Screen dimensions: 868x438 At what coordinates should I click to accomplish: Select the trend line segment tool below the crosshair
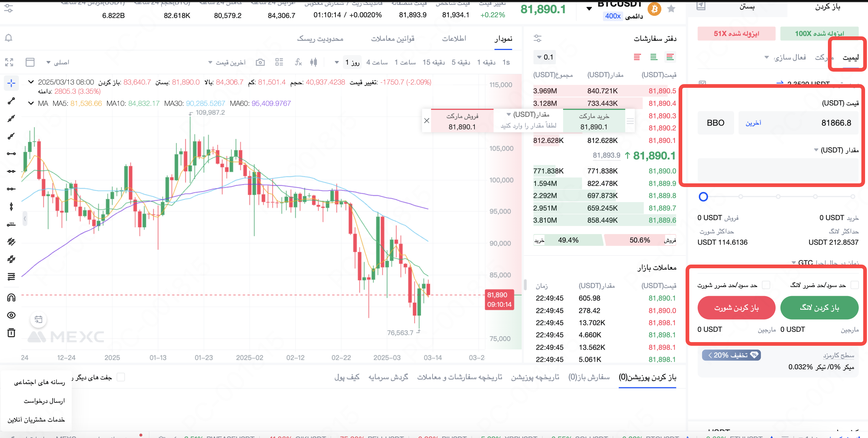click(11, 101)
